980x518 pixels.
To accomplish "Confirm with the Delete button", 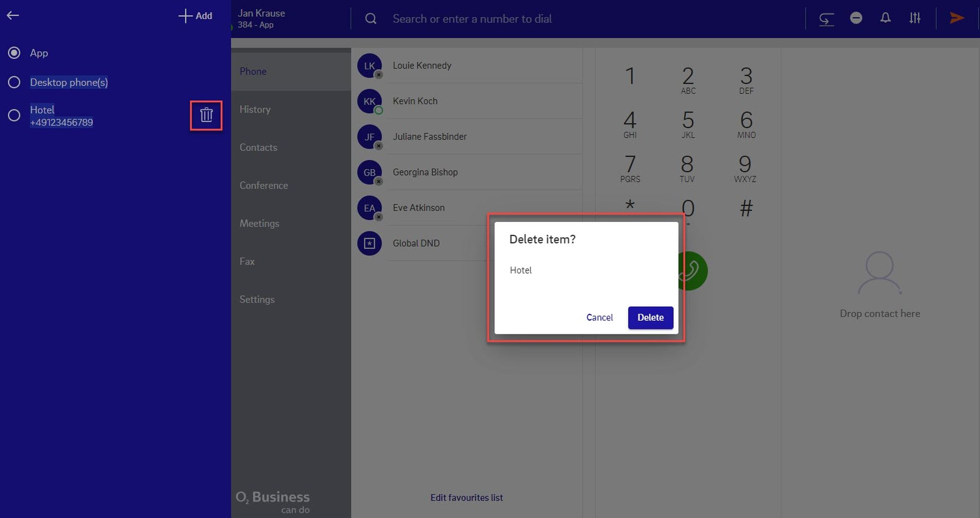I will 650,318.
